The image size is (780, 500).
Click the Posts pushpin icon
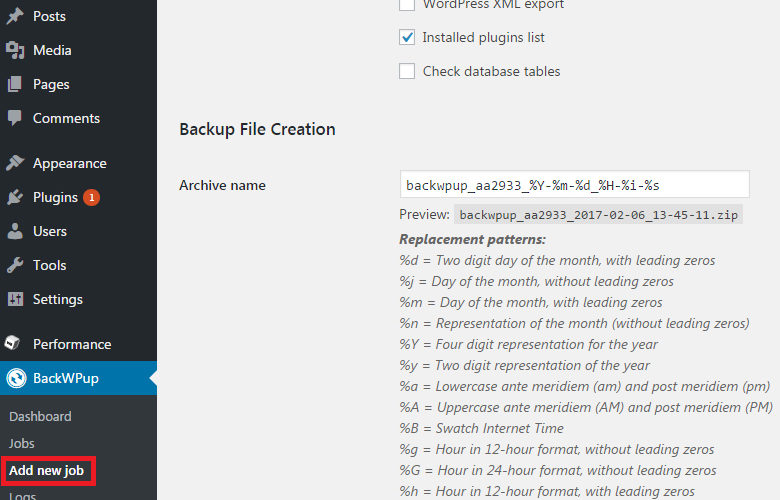15,16
